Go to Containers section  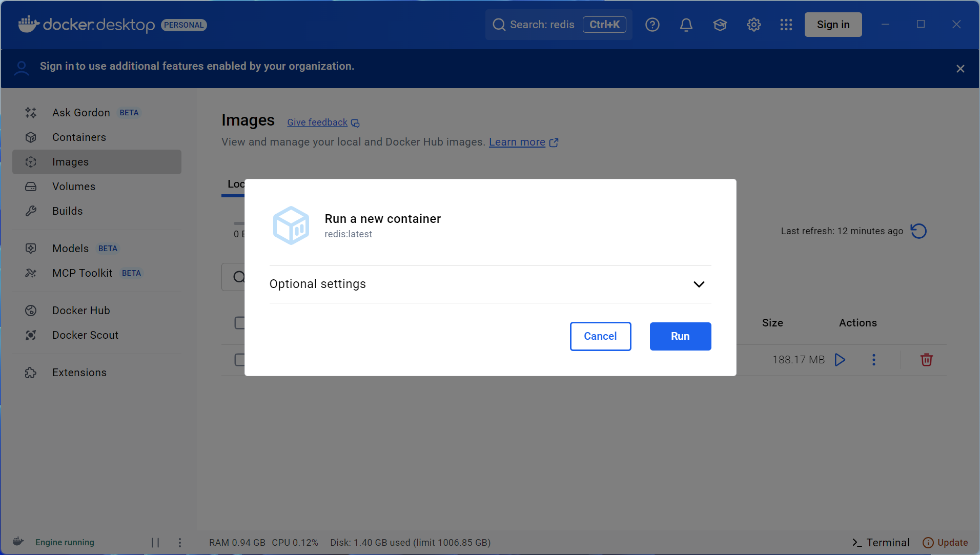[x=97, y=137]
